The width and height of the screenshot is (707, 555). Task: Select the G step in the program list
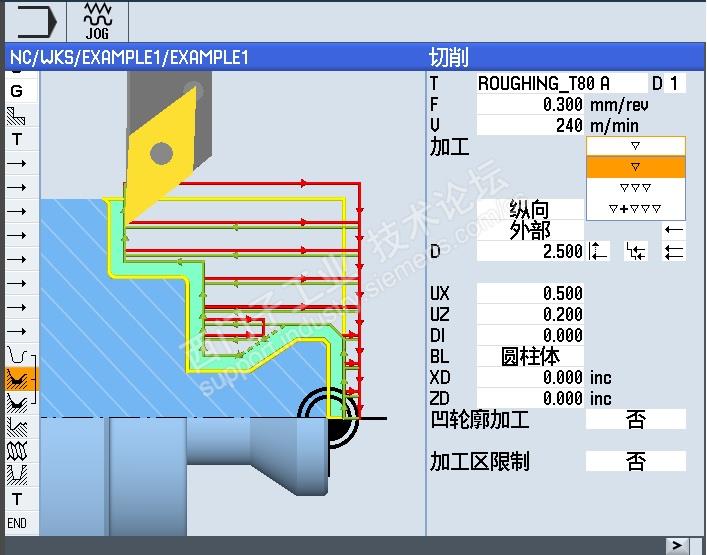pyautogui.click(x=17, y=92)
